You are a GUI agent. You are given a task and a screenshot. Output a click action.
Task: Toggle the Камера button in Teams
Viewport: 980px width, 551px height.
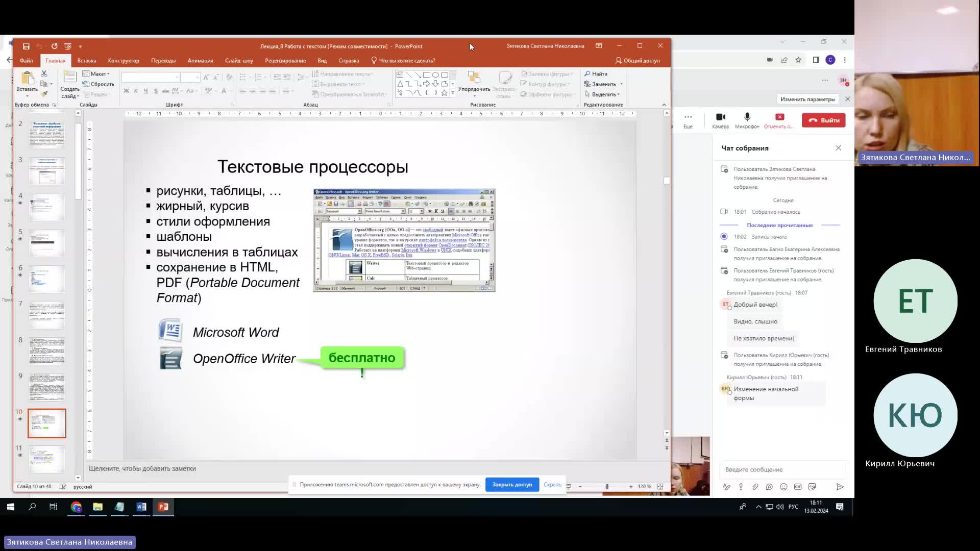coord(720,121)
